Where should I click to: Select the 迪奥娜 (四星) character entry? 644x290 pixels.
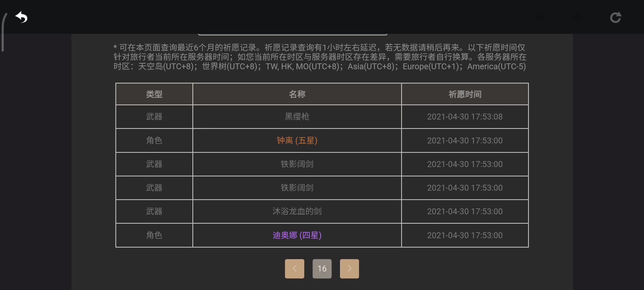pos(297,235)
